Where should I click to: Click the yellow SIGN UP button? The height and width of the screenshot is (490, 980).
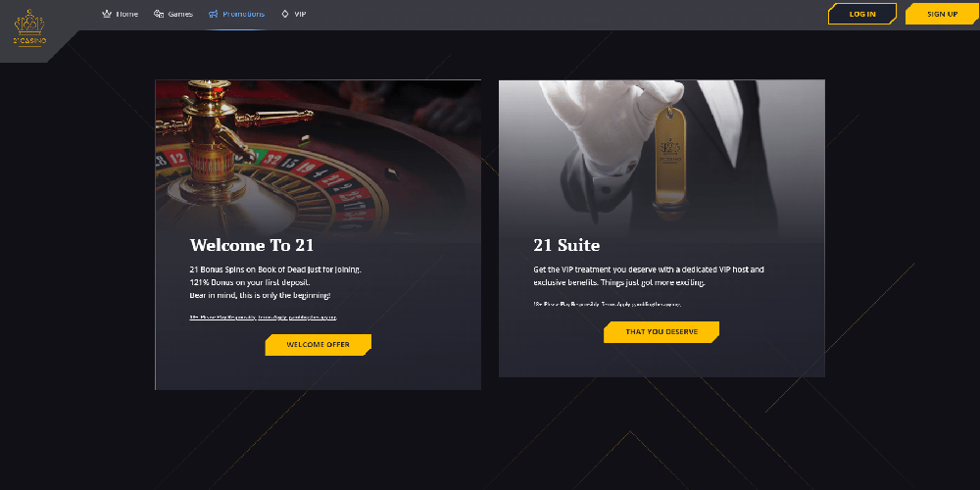coord(943,14)
